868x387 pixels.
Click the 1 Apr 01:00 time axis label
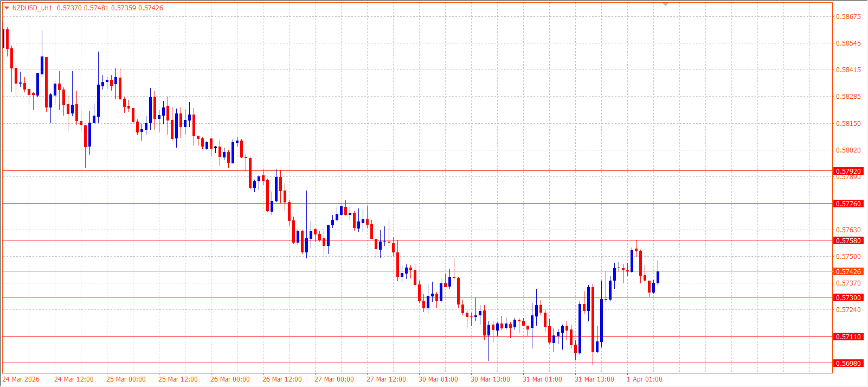point(645,379)
